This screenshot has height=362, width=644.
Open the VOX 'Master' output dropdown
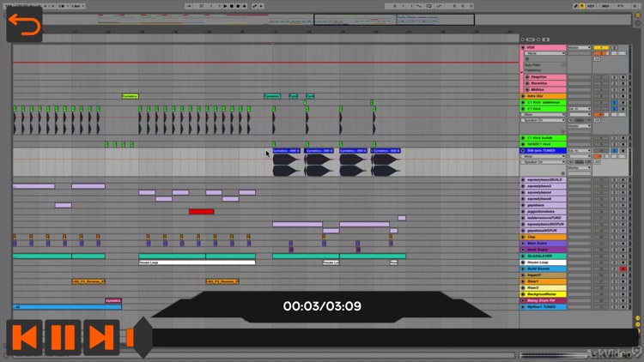(x=579, y=48)
